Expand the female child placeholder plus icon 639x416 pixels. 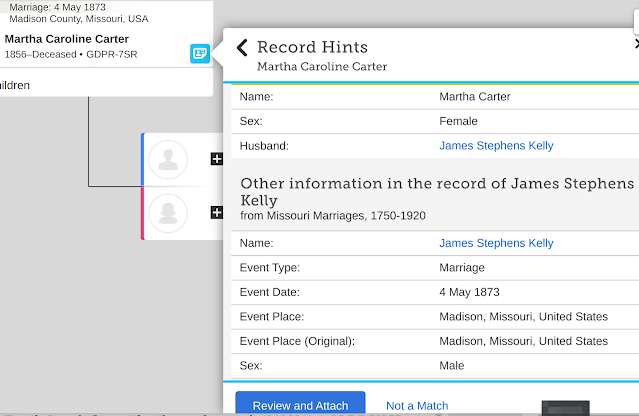coord(216,212)
